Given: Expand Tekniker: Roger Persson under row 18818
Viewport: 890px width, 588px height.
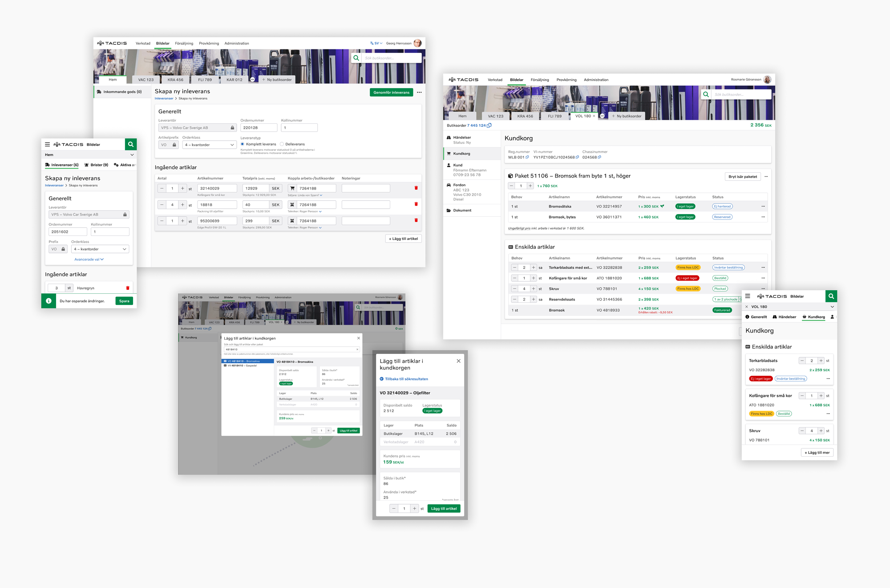Looking at the screenshot, I should [x=320, y=211].
